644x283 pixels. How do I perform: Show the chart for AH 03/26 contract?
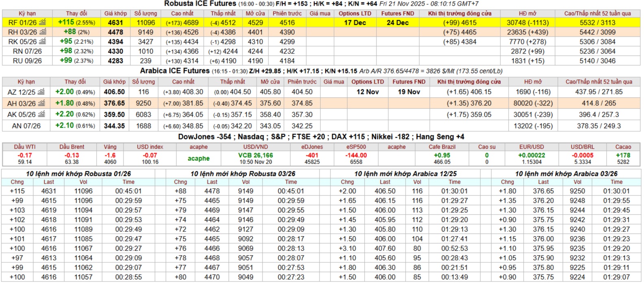42,104
